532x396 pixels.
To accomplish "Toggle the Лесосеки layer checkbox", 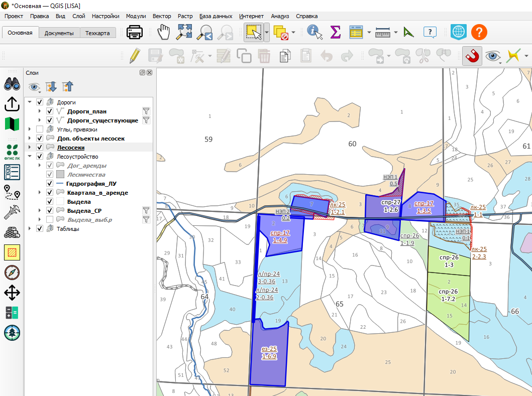I will 40,148.
